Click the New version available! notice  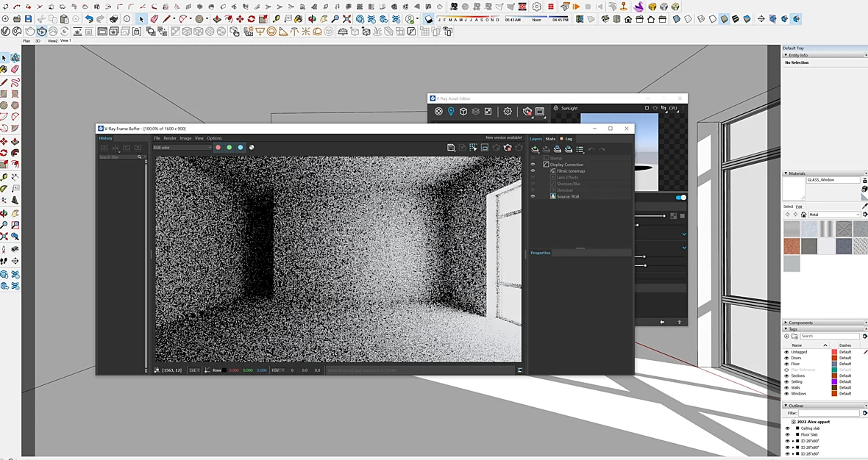click(x=504, y=137)
